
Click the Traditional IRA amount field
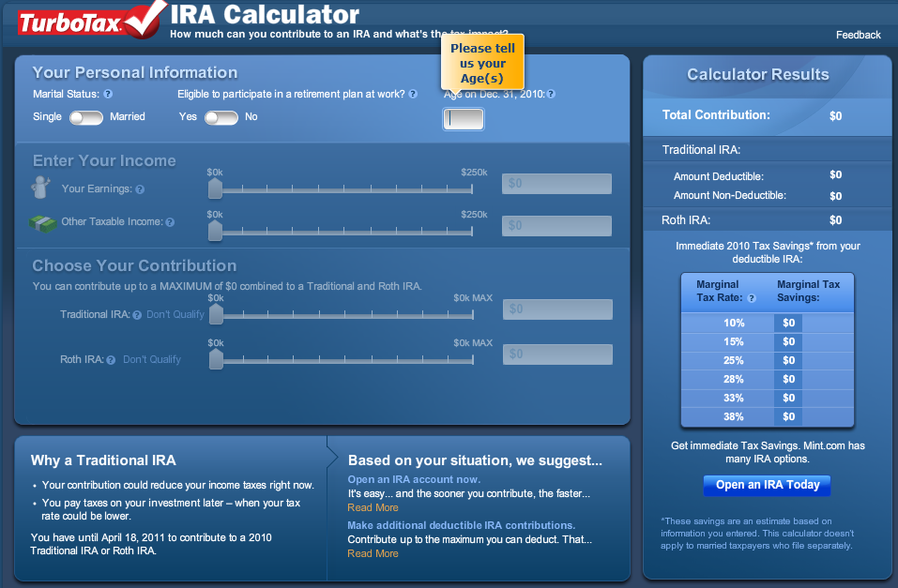[557, 309]
